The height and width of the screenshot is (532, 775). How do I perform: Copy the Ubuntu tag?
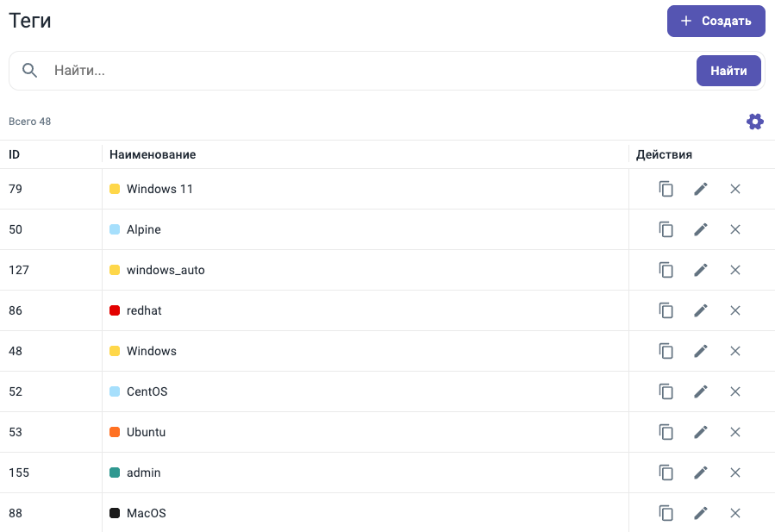666,432
